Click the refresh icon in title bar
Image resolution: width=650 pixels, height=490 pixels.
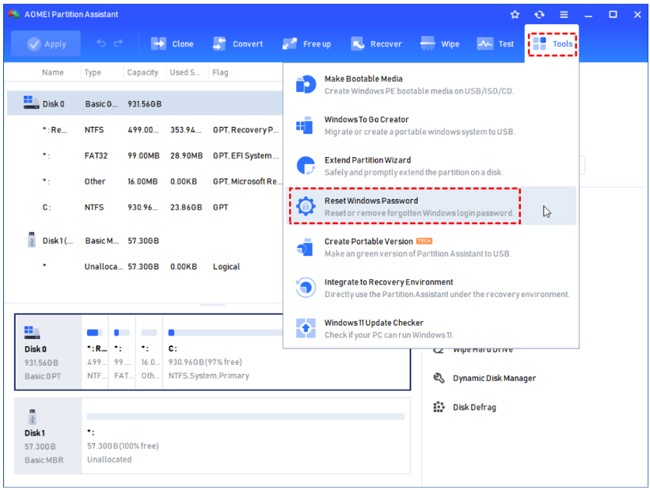coord(539,15)
